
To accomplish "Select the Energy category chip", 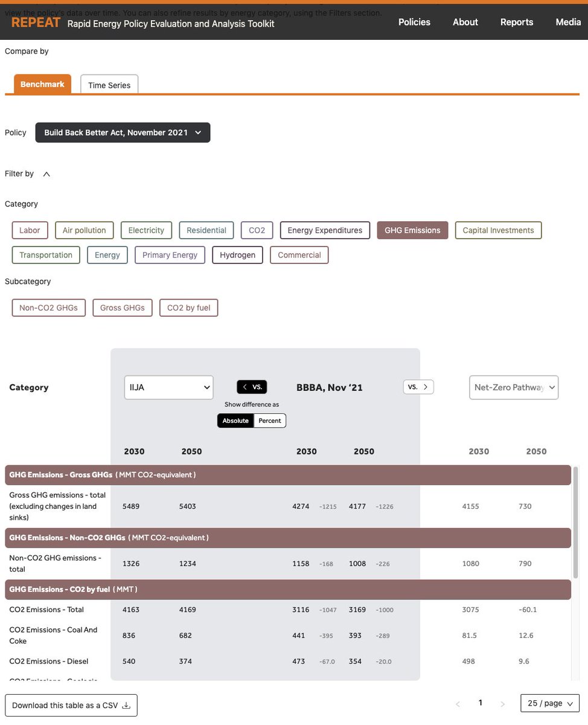I will tap(107, 255).
